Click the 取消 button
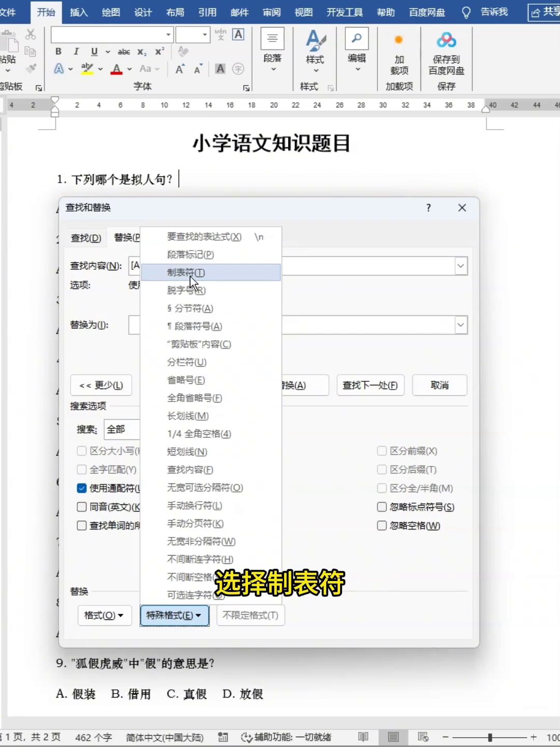The height and width of the screenshot is (747, 560). 440,385
